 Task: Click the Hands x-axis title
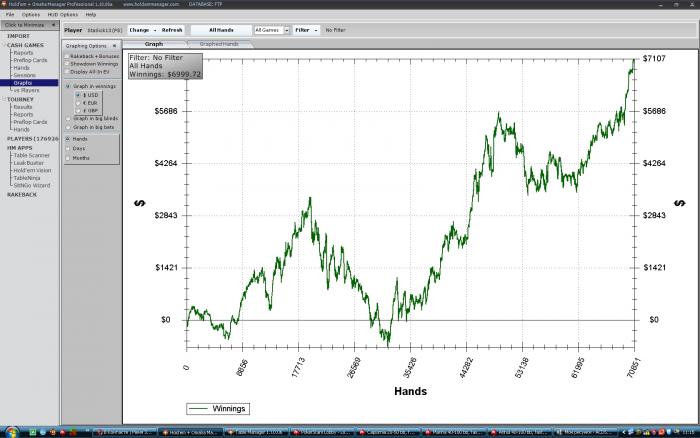tap(410, 391)
